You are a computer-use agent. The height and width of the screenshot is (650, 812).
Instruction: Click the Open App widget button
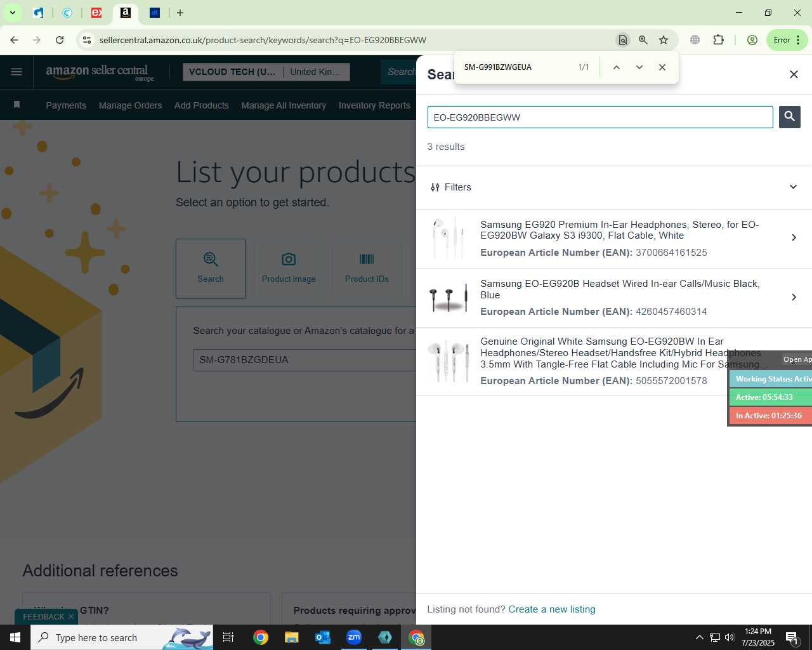[x=797, y=359]
